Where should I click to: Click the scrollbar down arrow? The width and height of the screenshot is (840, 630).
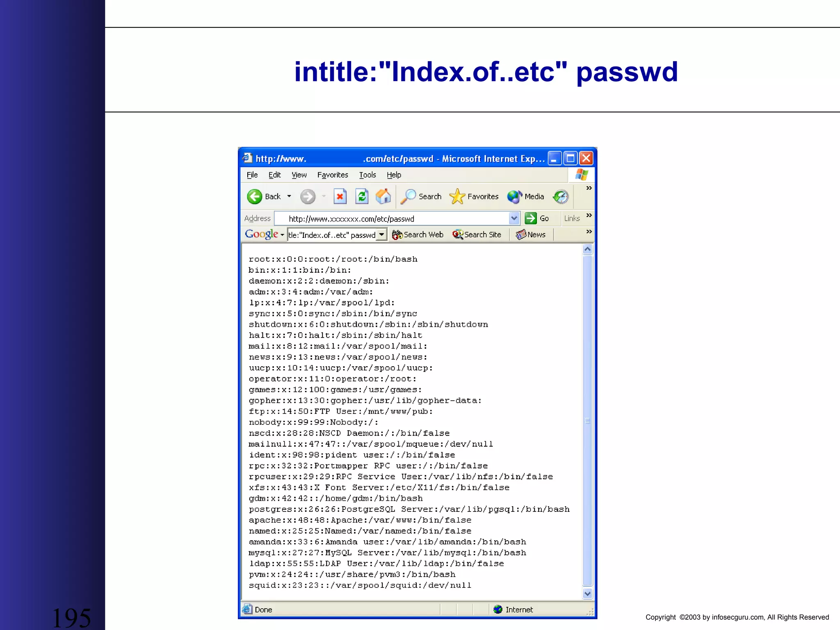tap(587, 593)
